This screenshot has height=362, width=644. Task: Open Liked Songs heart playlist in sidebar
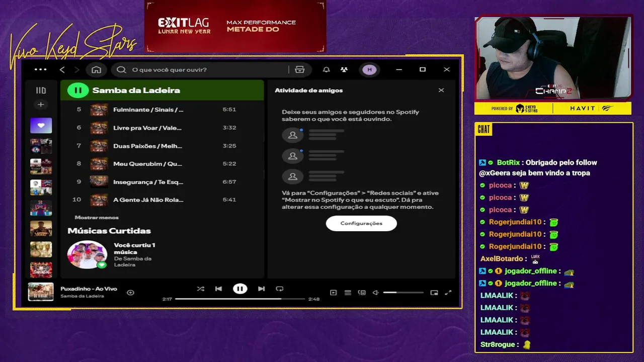click(41, 125)
